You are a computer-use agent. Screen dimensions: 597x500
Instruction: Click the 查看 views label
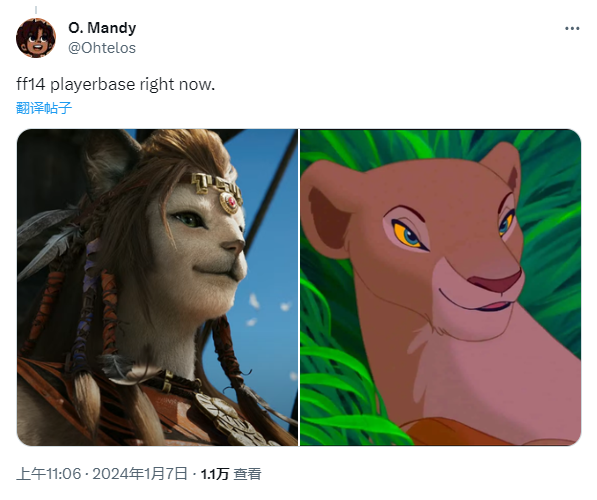(247, 474)
